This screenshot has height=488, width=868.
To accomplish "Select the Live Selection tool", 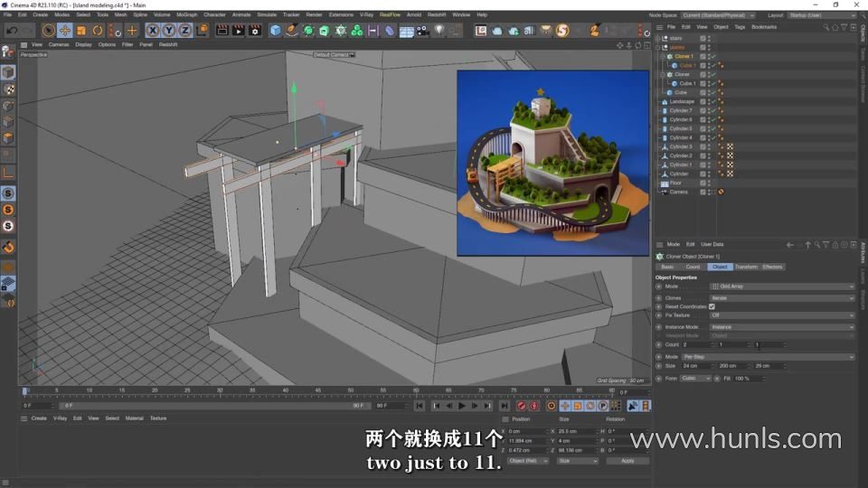I will click(49, 31).
